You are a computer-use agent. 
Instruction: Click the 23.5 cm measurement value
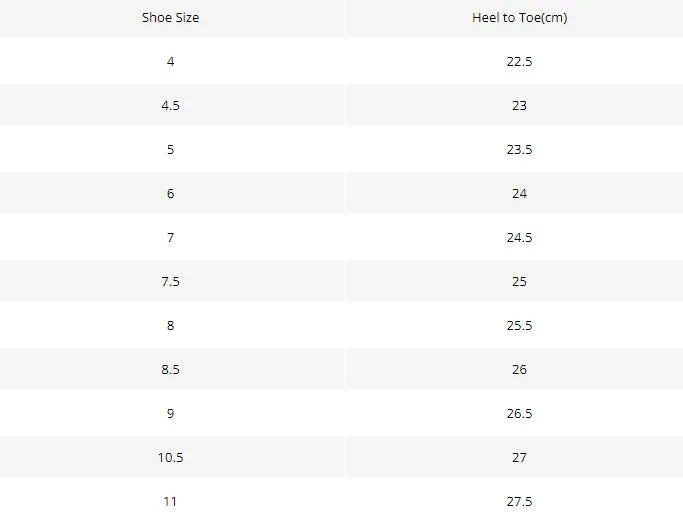point(519,149)
